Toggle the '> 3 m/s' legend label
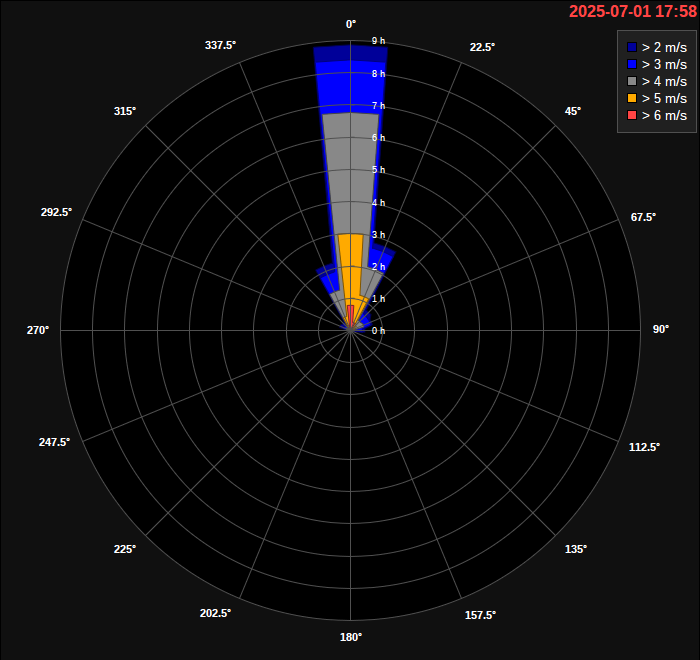This screenshot has height=660, width=700. tap(664, 64)
